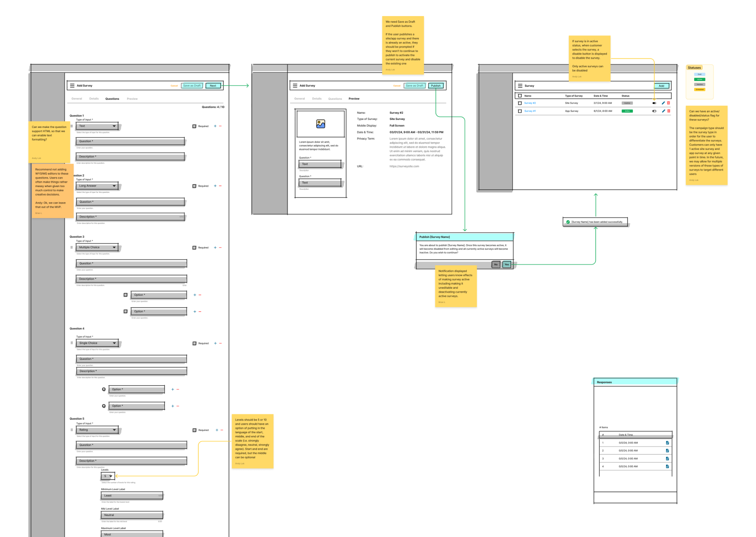The height and width of the screenshot is (537, 756).
Task: Remove Question 3 using its red minus icon
Action: click(x=220, y=247)
